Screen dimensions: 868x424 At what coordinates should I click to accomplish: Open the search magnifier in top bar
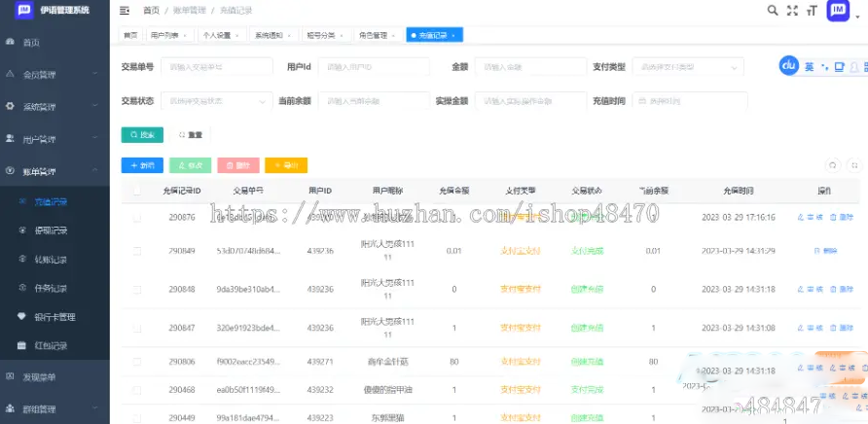772,11
